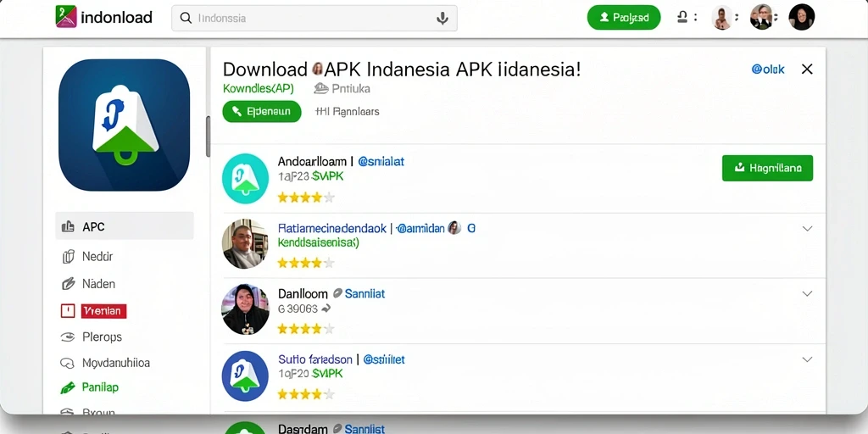868x434 pixels.
Task: Expand the Ratlamecinadendaok row chevron
Action: [807, 228]
